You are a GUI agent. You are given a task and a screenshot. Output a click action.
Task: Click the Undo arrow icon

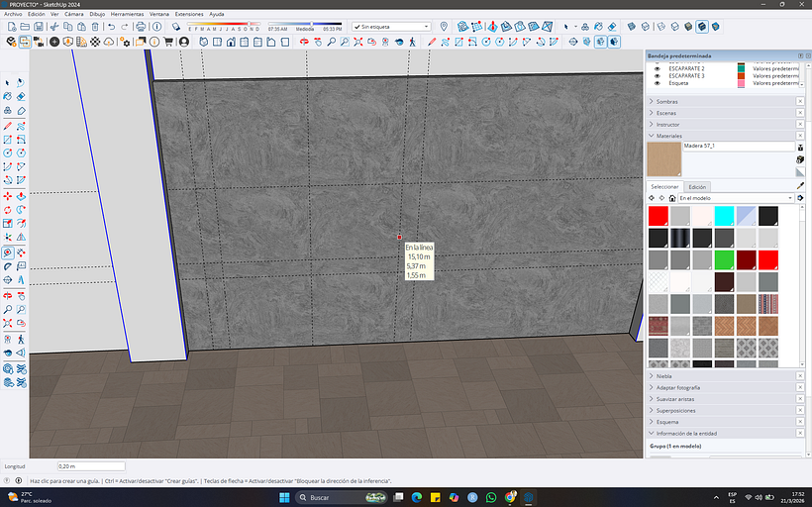pyautogui.click(x=111, y=27)
